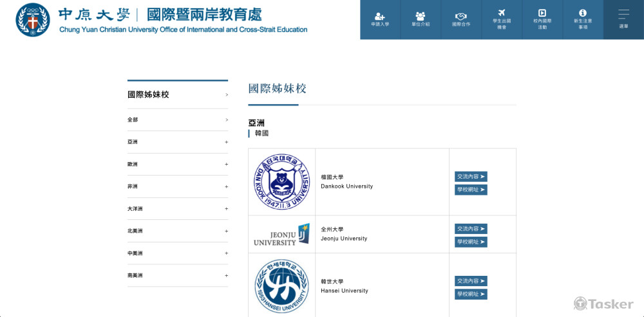Image resolution: width=644 pixels, height=317 pixels.
Task: Select 全部 in the sidebar menu
Action: (133, 120)
